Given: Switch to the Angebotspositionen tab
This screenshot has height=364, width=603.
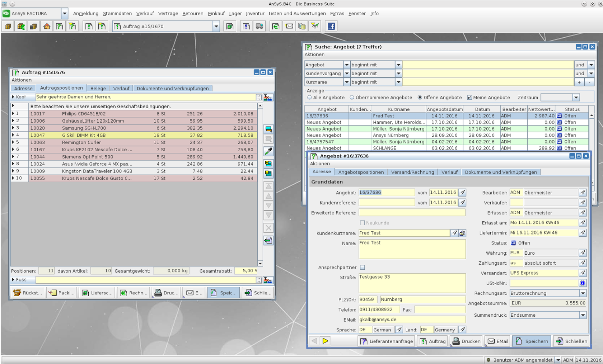Looking at the screenshot, I should (361, 172).
